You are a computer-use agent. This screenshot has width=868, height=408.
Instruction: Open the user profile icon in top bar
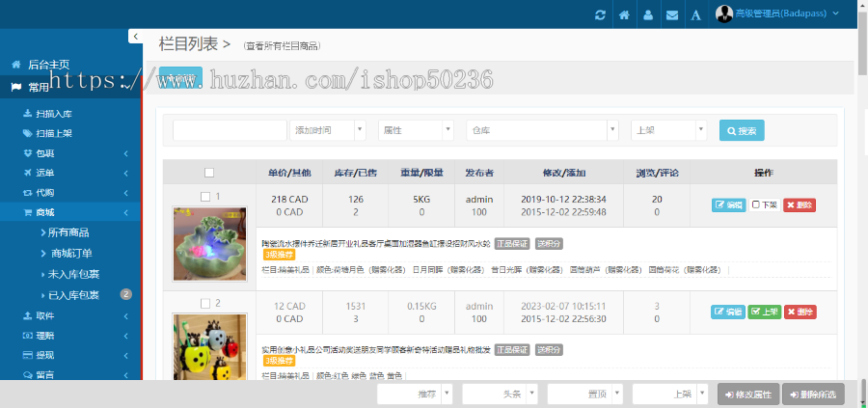click(x=648, y=14)
